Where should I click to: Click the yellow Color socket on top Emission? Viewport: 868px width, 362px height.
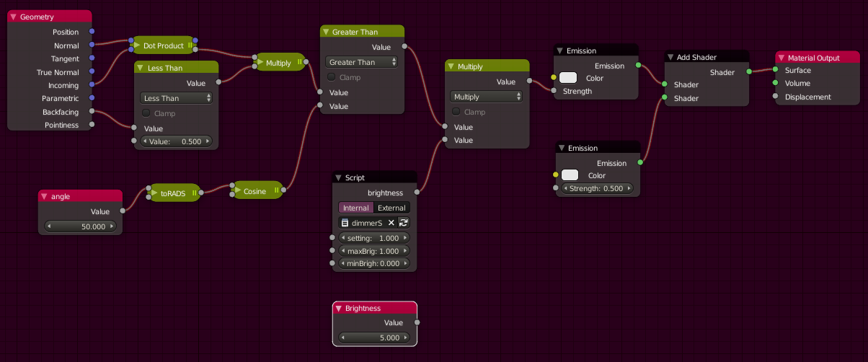(553, 78)
